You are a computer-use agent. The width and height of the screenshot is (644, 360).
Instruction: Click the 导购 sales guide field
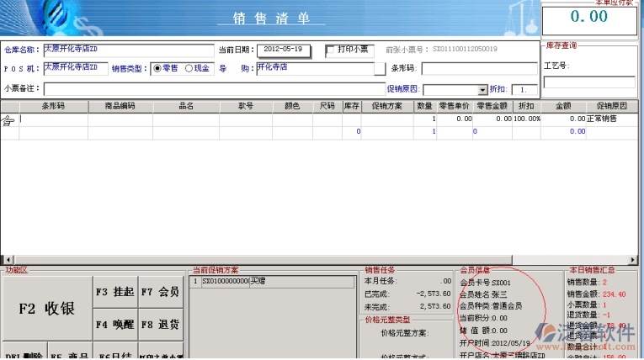pyautogui.click(x=320, y=68)
